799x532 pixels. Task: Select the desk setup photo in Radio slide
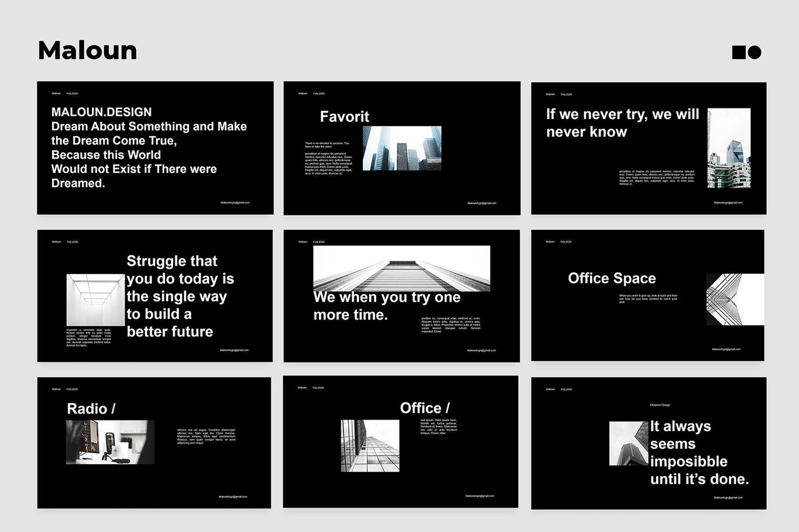pyautogui.click(x=110, y=442)
